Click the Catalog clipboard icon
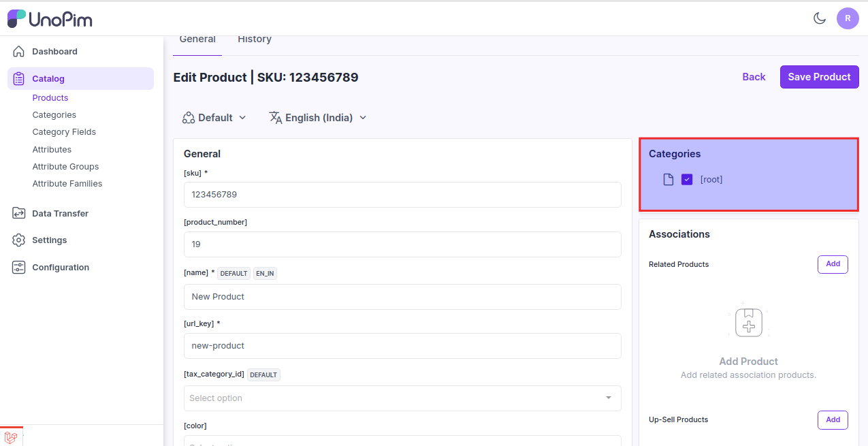This screenshot has height=446, width=868. point(19,79)
